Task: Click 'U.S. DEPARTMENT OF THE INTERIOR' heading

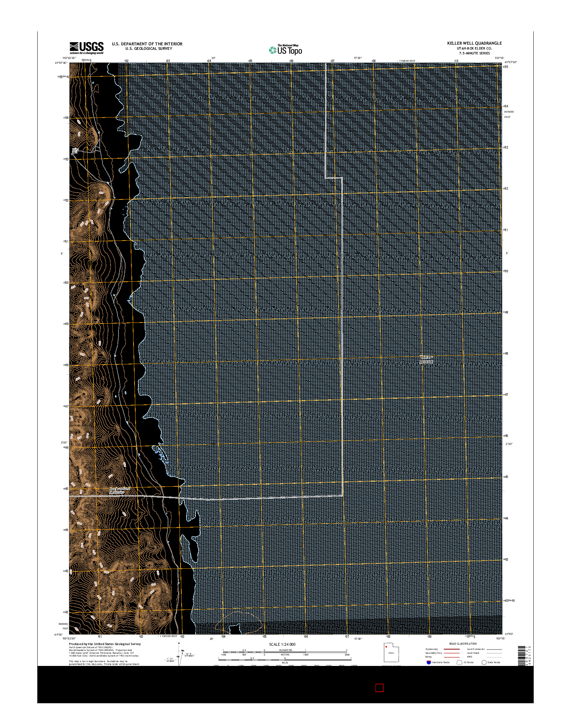Action: click(147, 44)
